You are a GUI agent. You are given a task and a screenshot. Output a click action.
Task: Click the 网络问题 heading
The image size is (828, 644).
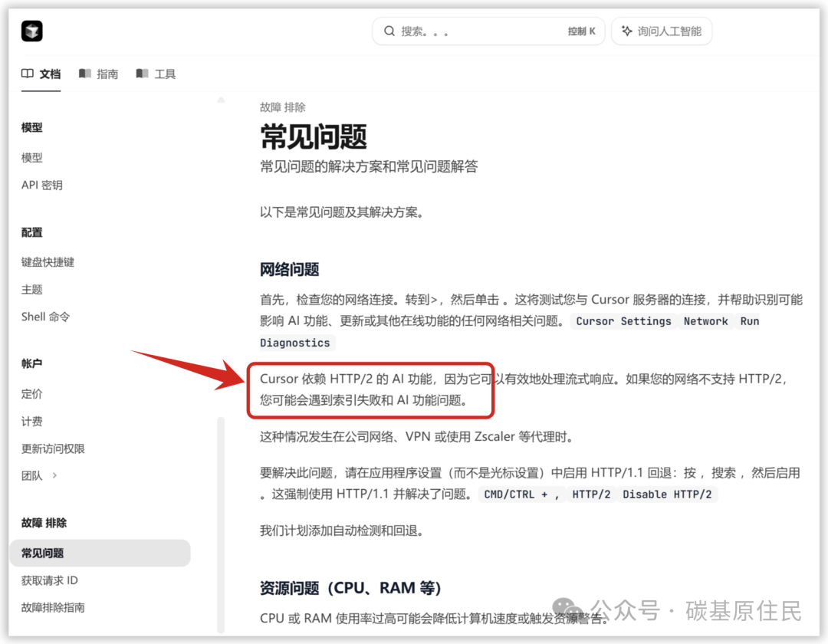tap(289, 270)
